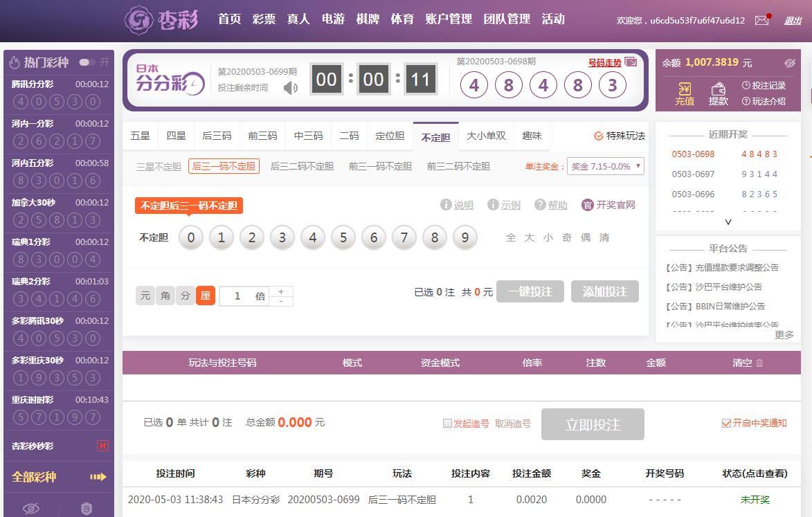The height and width of the screenshot is (517, 812).
Task: Select the 分 unit toggle
Action: point(186,296)
